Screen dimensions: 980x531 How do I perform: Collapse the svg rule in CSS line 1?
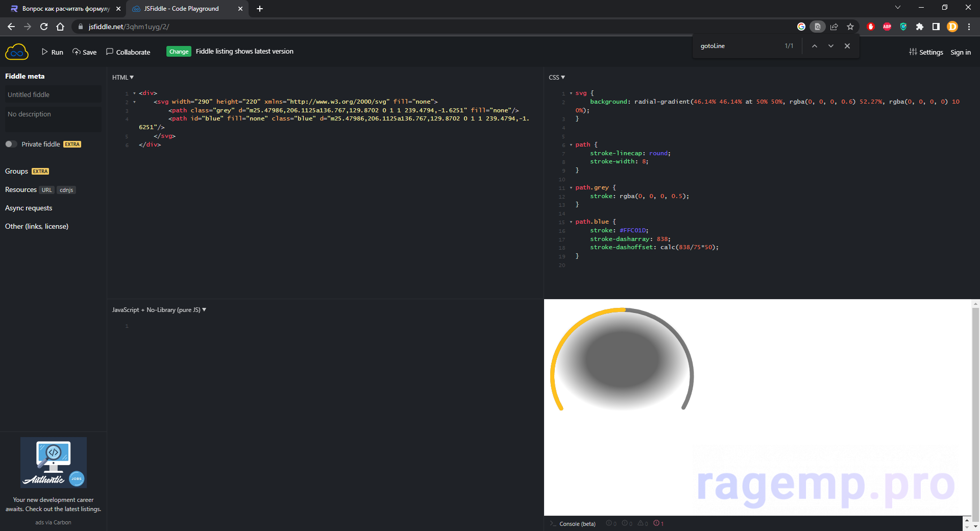(x=571, y=93)
